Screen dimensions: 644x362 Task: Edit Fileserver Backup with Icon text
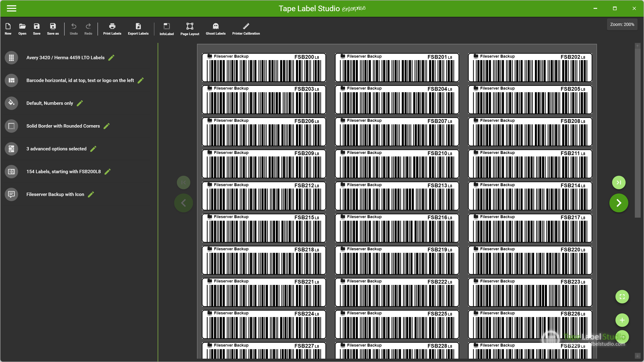(91, 194)
